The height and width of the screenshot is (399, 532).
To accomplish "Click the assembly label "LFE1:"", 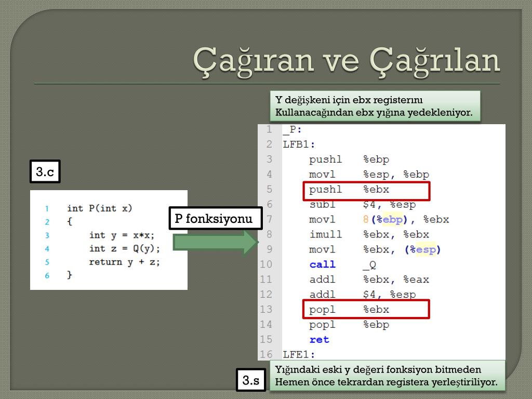I will tap(299, 354).
